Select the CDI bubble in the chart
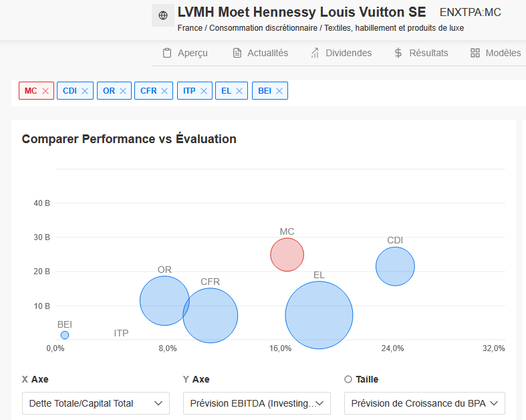Viewport: 526px width, 420px height. [395, 267]
